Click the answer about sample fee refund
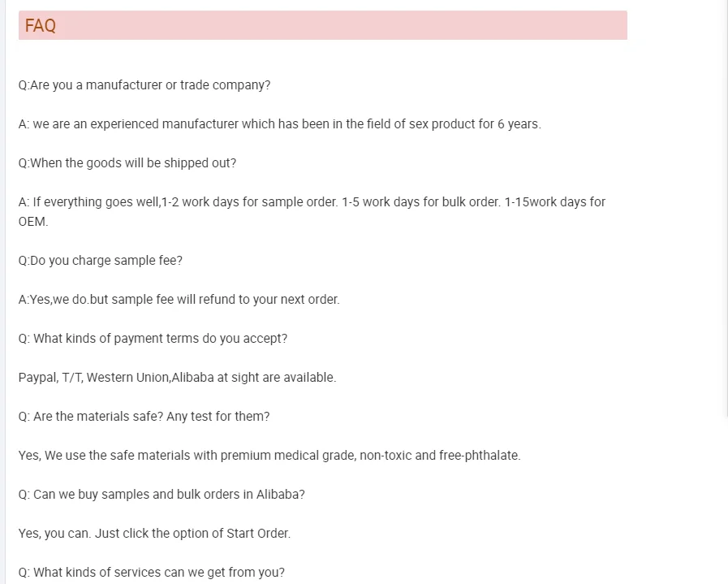 [179, 300]
